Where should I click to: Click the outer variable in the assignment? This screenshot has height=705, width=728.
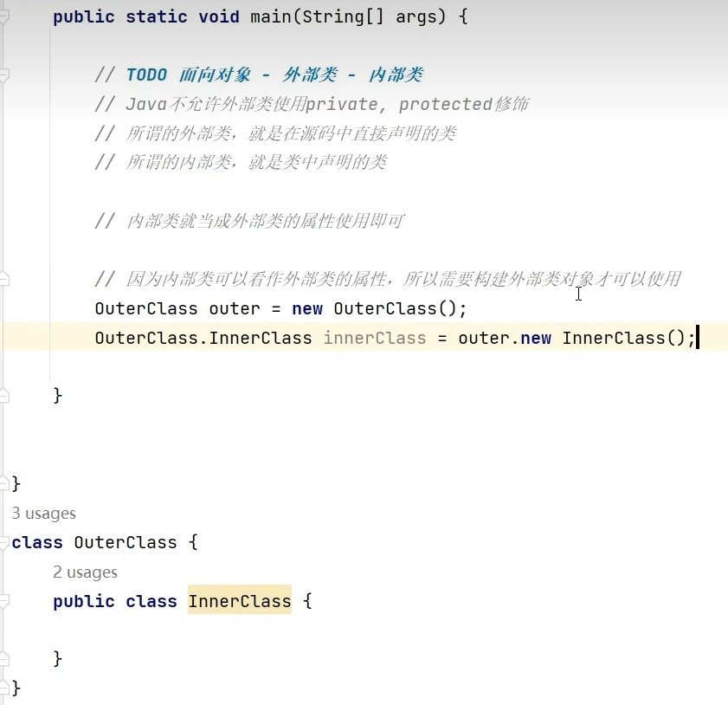click(x=234, y=308)
